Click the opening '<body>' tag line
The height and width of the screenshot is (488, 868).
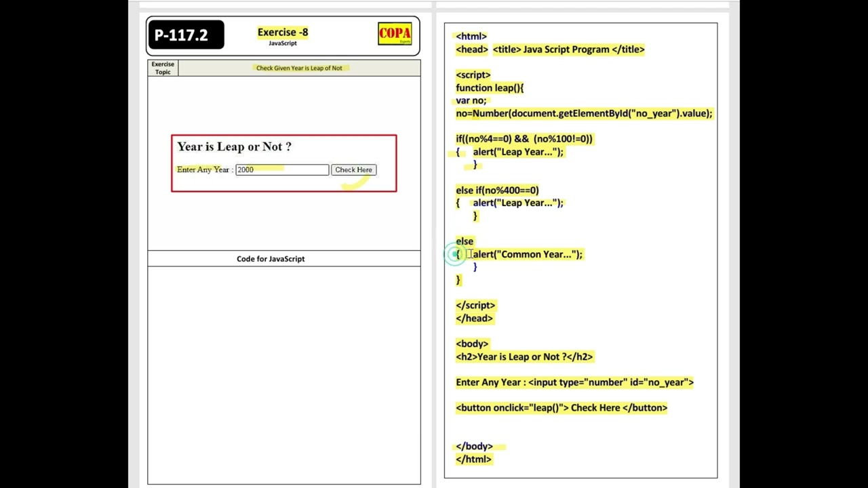(472, 344)
